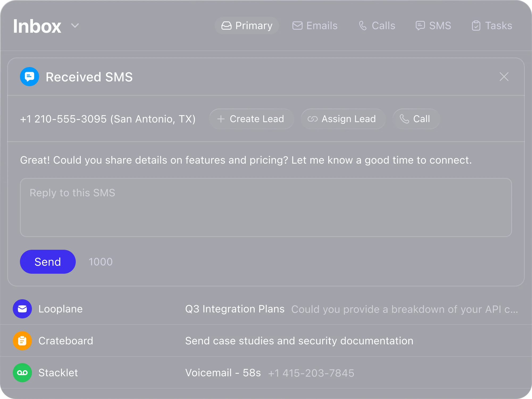Screen dimensions: 532x399
Task: Expand the Inbox dropdown chevron
Action: [75, 26]
